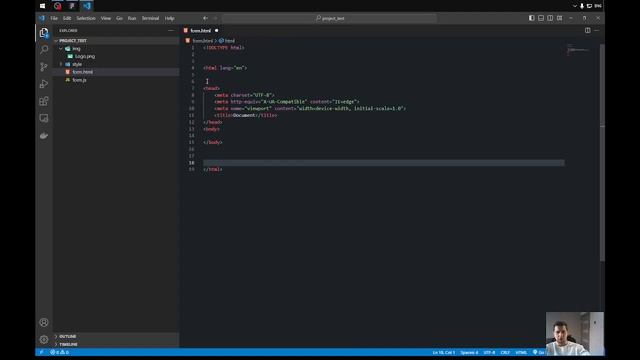Click the Go Back arrow in title bar

coord(205,18)
